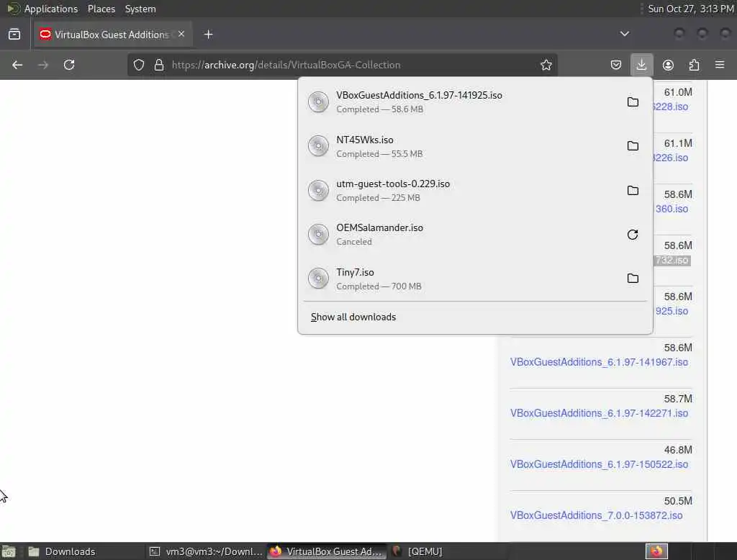
Task: Click the disc icon of OEMSalamander.iso
Action: point(318,234)
